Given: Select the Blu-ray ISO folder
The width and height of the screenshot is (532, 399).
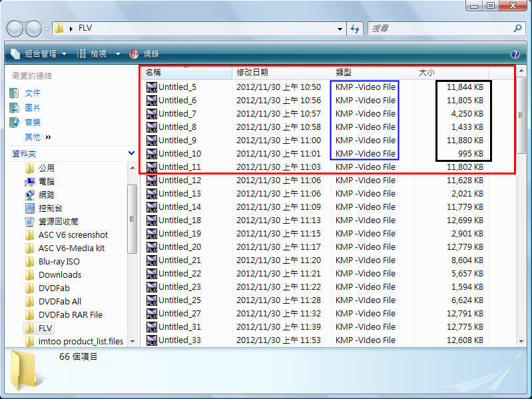Looking at the screenshot, I should point(59,261).
